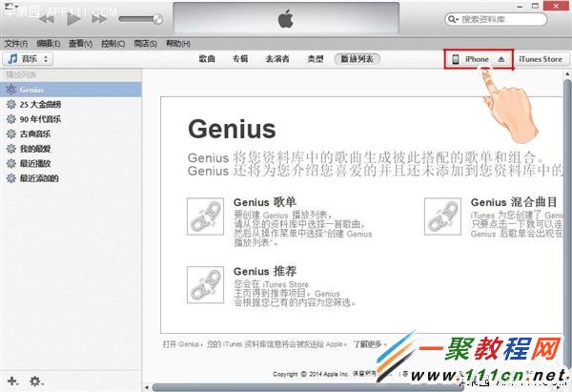The image size is (572, 392).
Task: Click the play button
Action: 73,19
